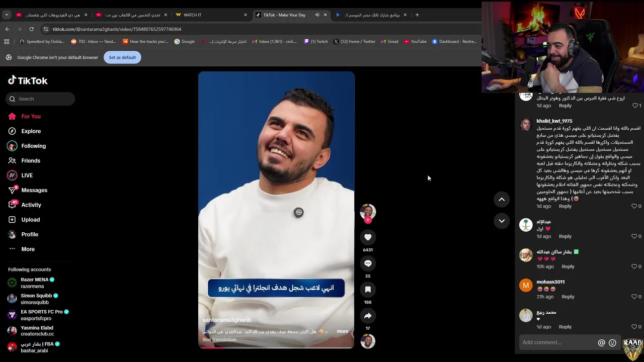Reply to khalid_kwt_1975 comment
The height and width of the screenshot is (362, 644).
(x=565, y=206)
